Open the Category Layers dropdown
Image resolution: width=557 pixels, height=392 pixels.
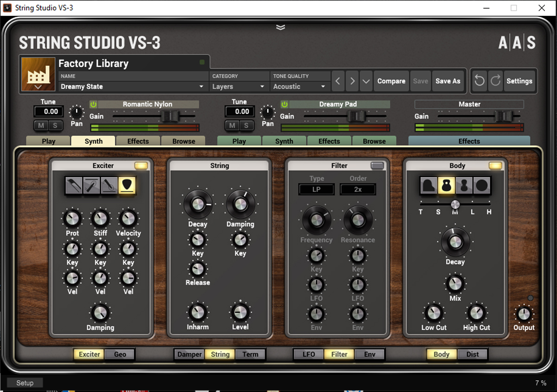(239, 86)
